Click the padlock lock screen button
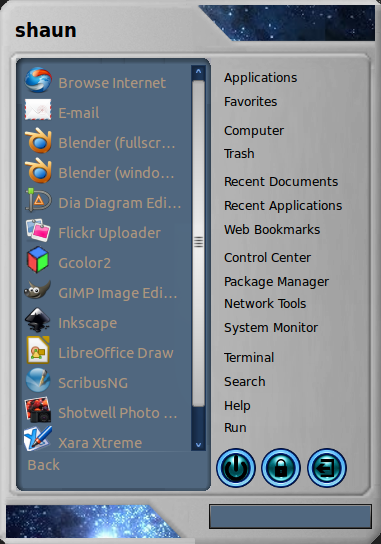 (281, 468)
